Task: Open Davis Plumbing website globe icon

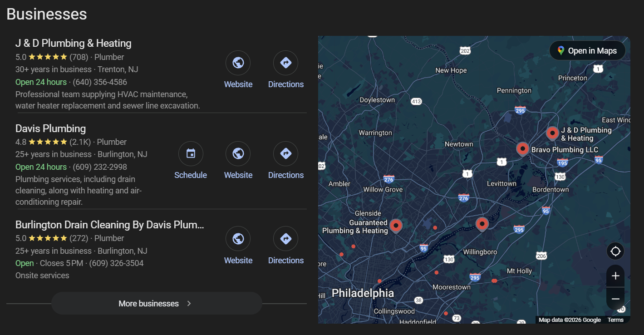Action: [x=238, y=154]
